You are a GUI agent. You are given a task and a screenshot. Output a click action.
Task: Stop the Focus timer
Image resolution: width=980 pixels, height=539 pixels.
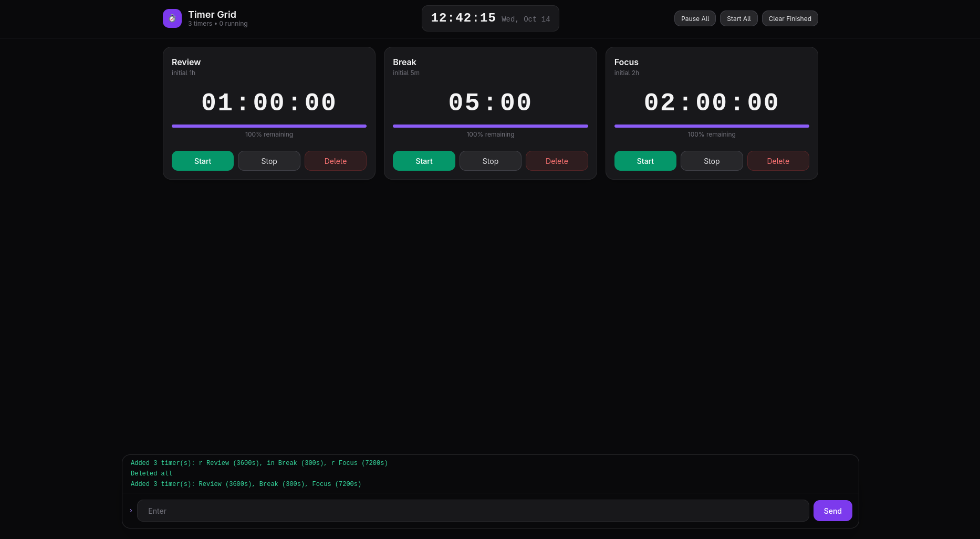coord(712,161)
